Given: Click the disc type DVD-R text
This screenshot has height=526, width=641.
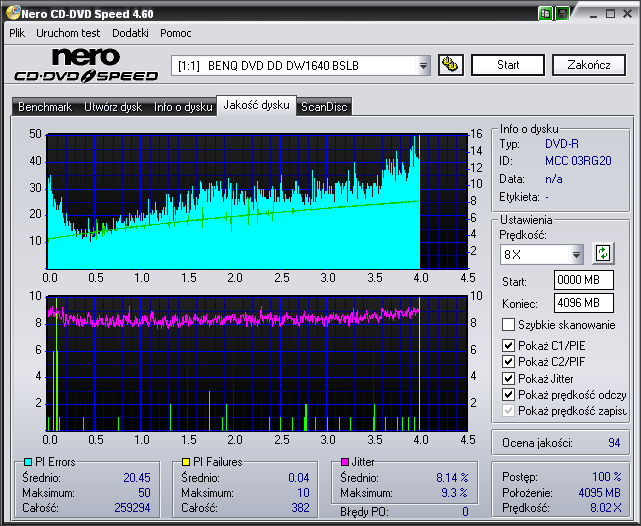Looking at the screenshot, I should pyautogui.click(x=562, y=144).
